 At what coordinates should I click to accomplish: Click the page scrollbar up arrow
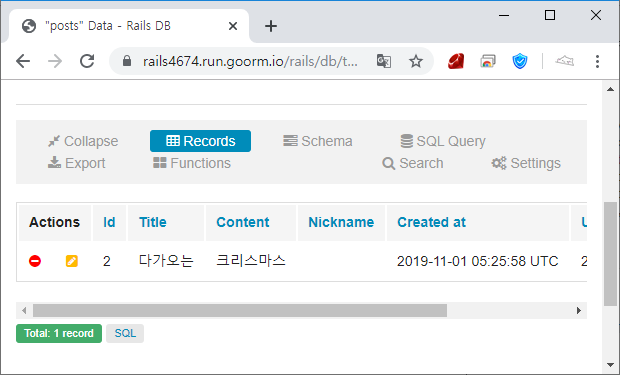coord(611,89)
